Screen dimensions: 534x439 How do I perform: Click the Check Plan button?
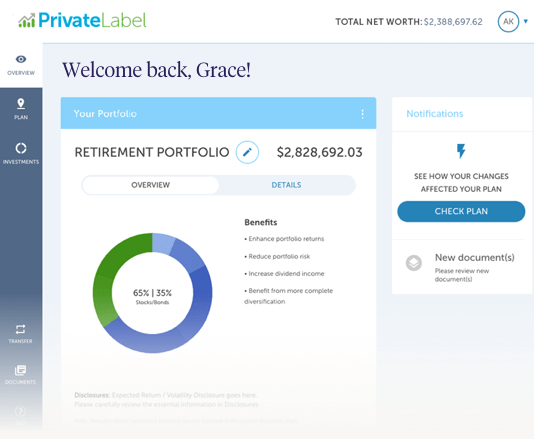(x=461, y=211)
